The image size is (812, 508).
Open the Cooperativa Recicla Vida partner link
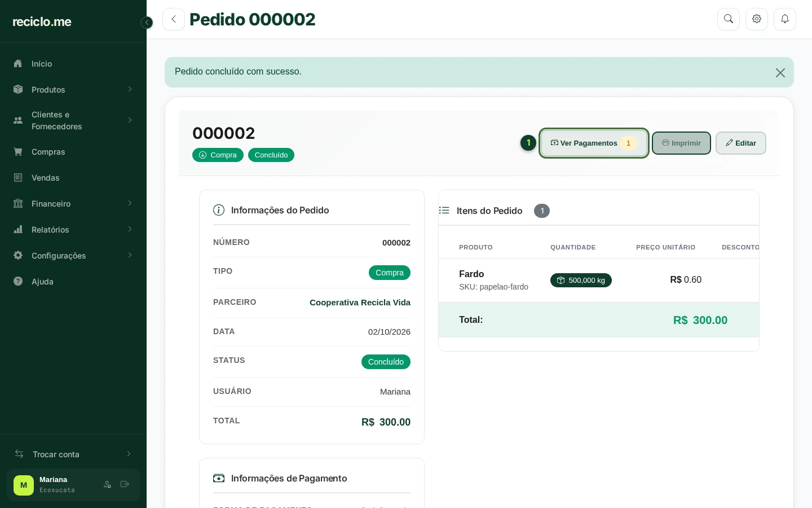click(360, 303)
